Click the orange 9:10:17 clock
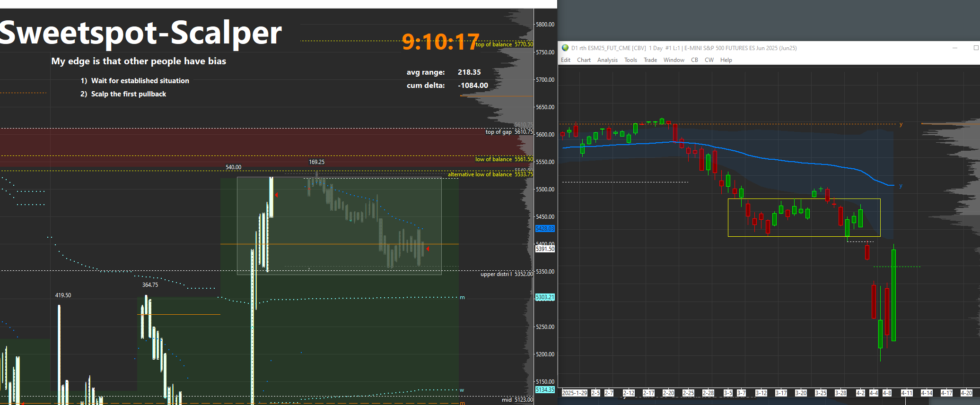The width and height of the screenshot is (980, 405). [x=441, y=42]
